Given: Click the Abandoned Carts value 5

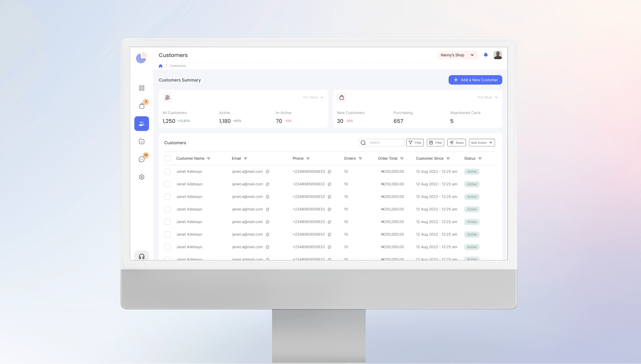Looking at the screenshot, I should (452, 121).
